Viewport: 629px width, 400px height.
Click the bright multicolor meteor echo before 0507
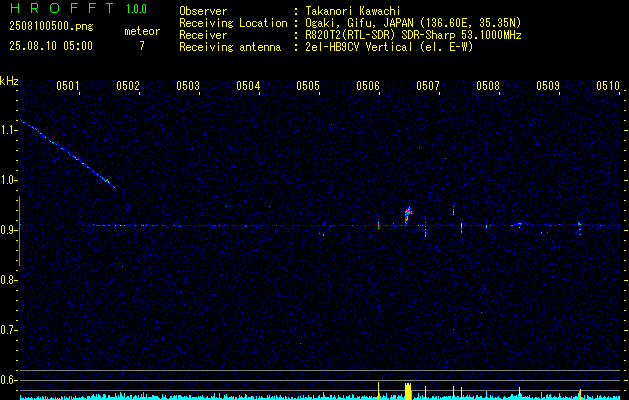pos(408,216)
